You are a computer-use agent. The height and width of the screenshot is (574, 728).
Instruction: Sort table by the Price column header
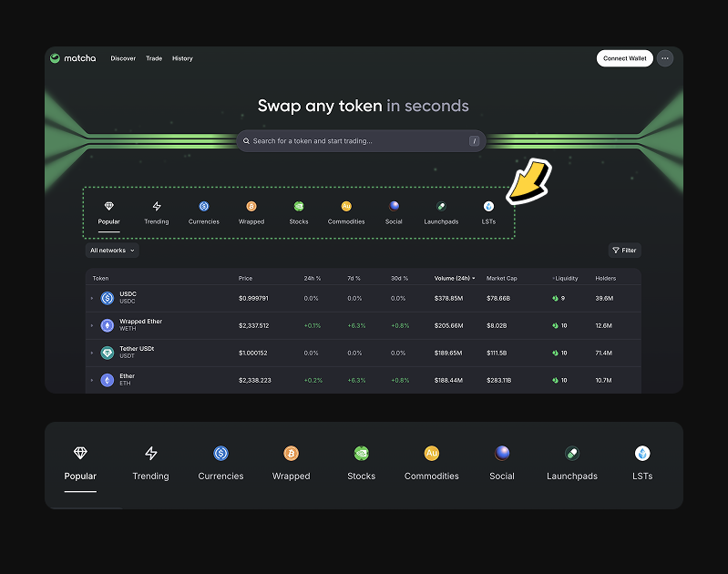(x=246, y=278)
